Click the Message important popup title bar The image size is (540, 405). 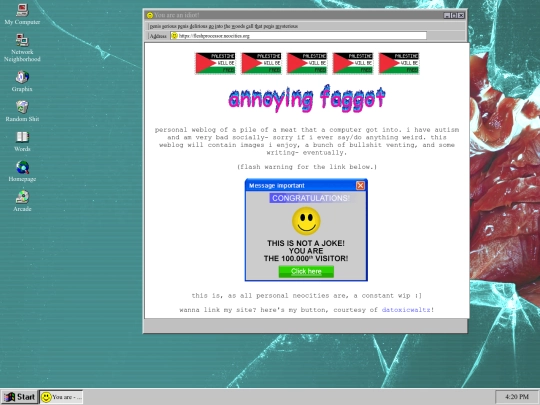(306, 186)
